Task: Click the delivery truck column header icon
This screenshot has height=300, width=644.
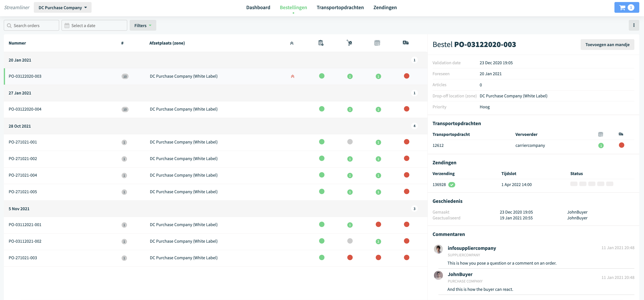Action: (406, 43)
